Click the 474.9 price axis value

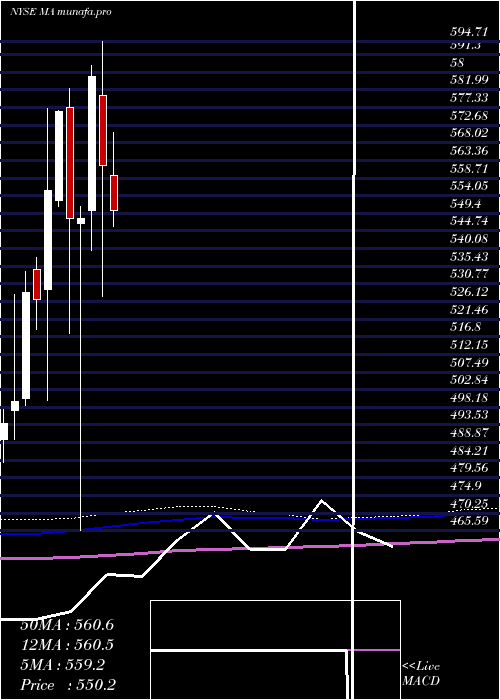[466, 486]
